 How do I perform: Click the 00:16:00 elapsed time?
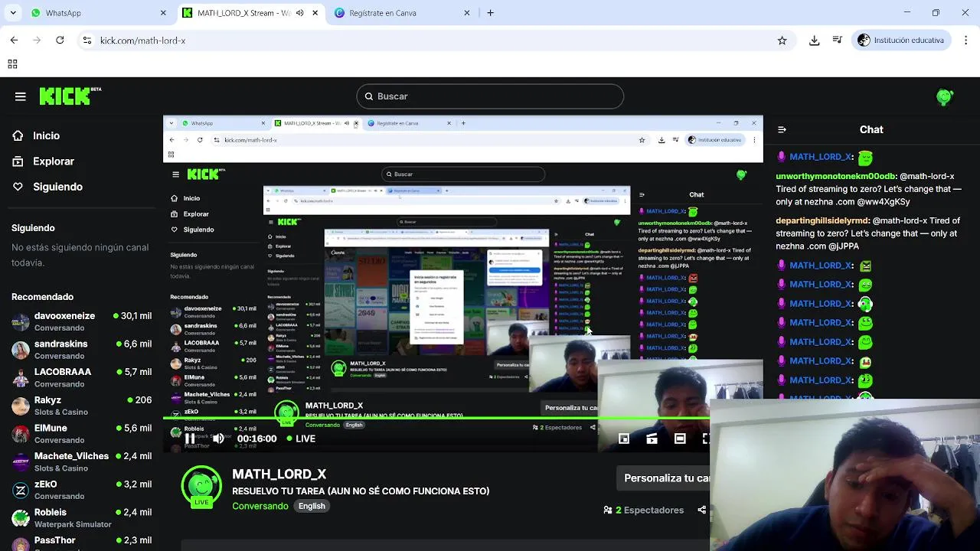(256, 439)
